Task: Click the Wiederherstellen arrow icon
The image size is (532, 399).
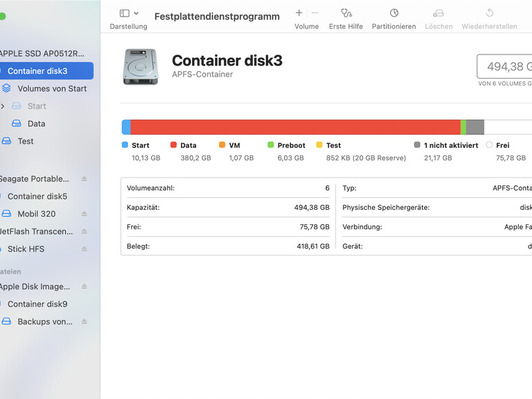Action: 489,13
